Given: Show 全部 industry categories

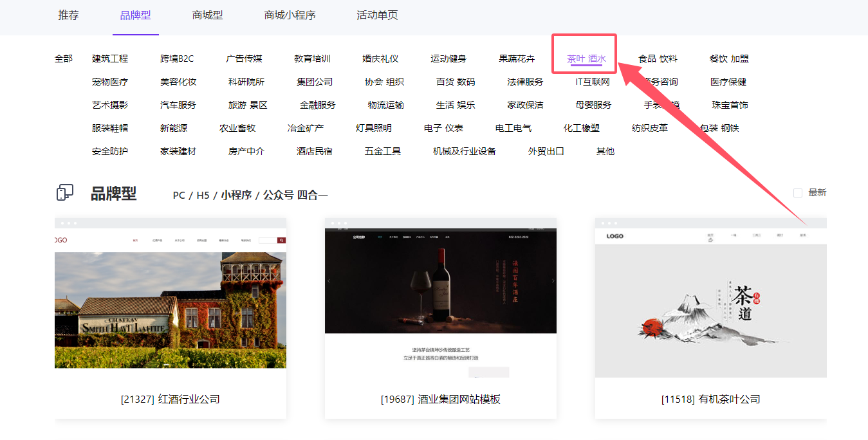Looking at the screenshot, I should [64, 59].
